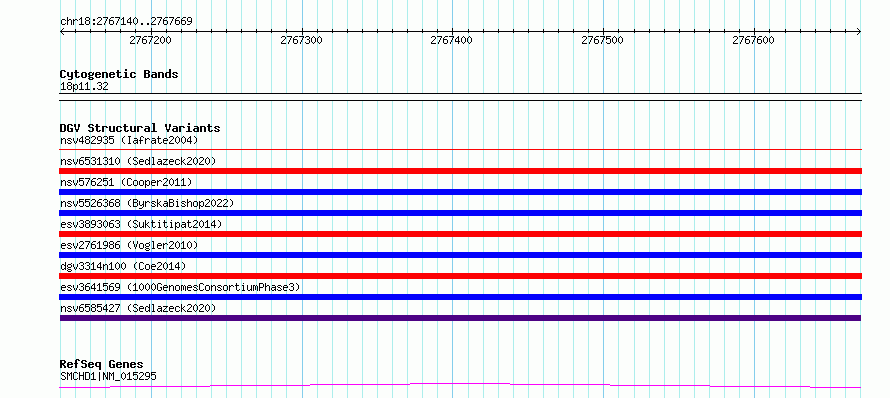Click the DGV Structural Variants track heading
This screenshot has height=398, width=890.
(x=140, y=128)
